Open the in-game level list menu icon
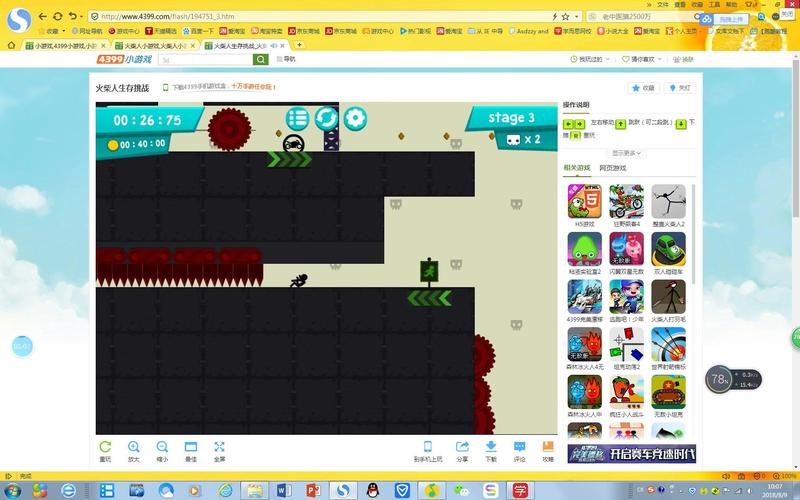This screenshot has width=800, height=500. [x=298, y=119]
